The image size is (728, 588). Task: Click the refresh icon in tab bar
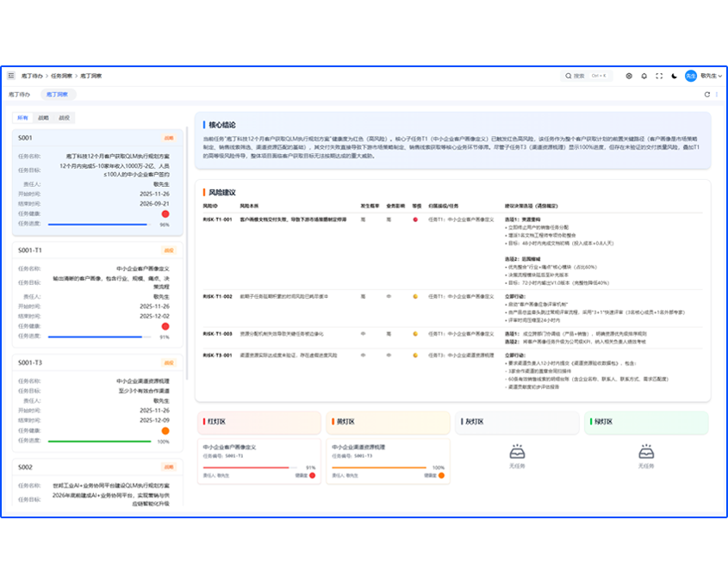(x=706, y=94)
